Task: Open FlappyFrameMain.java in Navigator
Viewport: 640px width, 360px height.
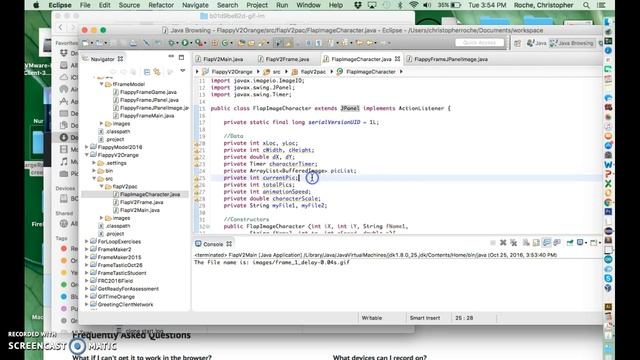Action: coord(147,116)
